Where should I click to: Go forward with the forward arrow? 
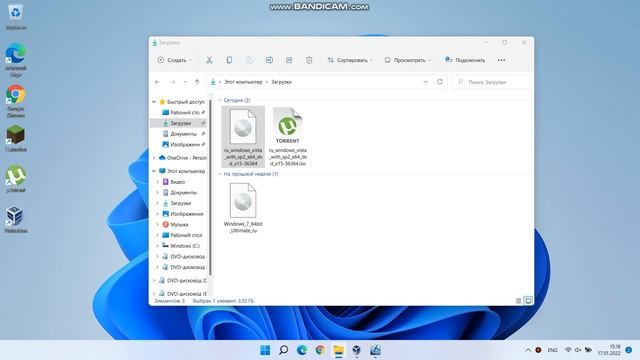172,82
